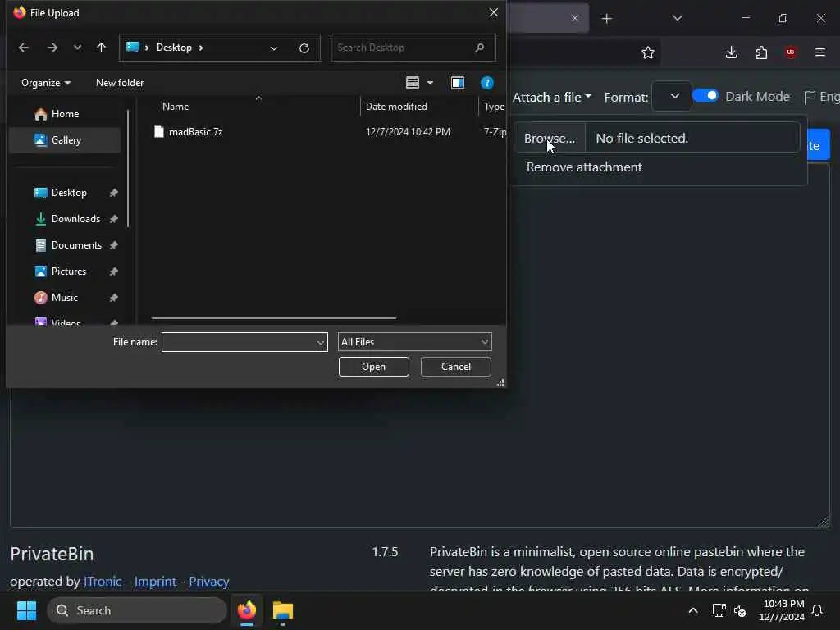840x630 pixels.
Task: Click pin icon next to Music
Action: coord(113,298)
